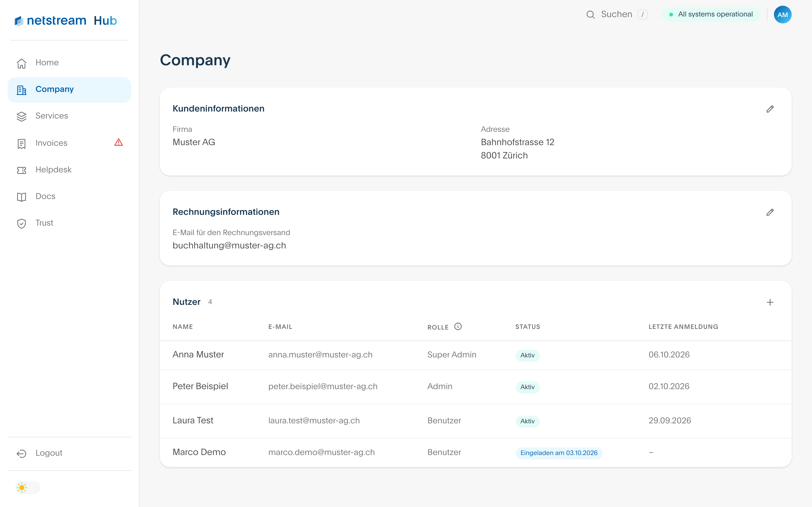Open the Invoices warning triangle icon
The image size is (812, 507).
pos(118,143)
